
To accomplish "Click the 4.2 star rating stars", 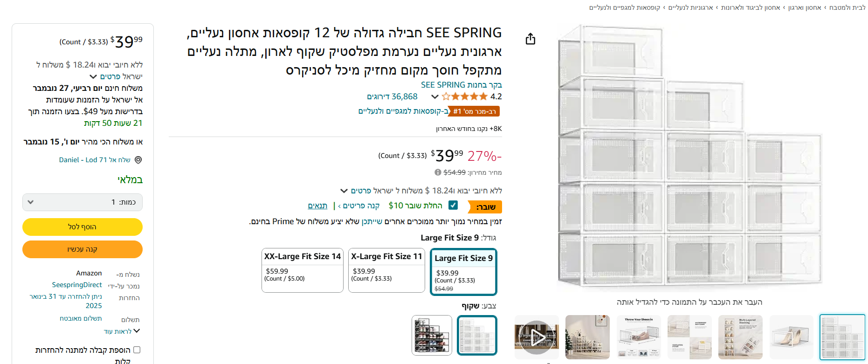I will [465, 96].
